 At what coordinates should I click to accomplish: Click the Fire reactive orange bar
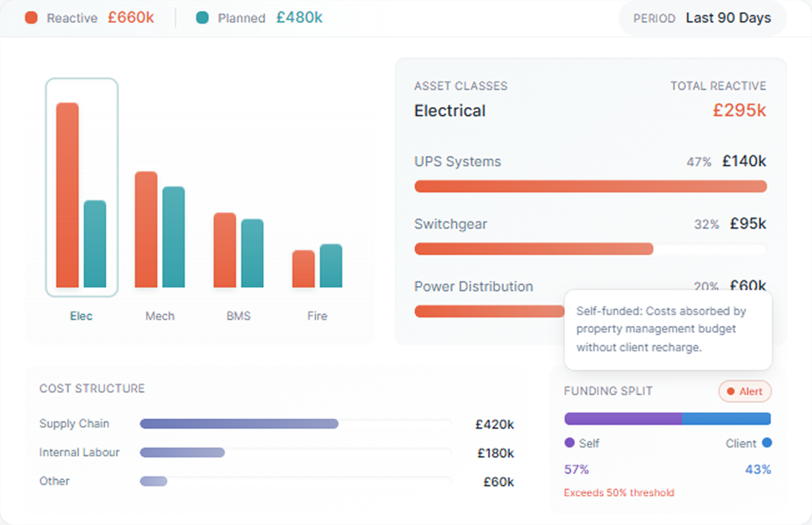[304, 269]
